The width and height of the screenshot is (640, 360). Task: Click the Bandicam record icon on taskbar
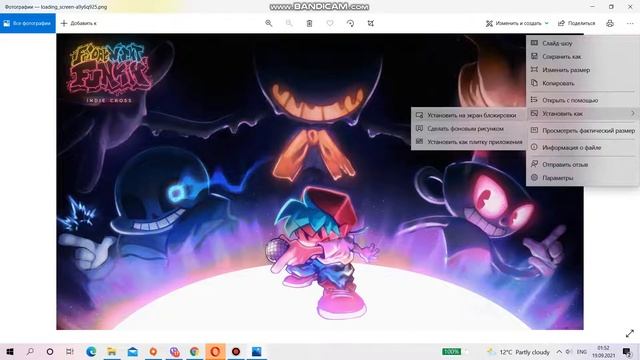(x=236, y=351)
